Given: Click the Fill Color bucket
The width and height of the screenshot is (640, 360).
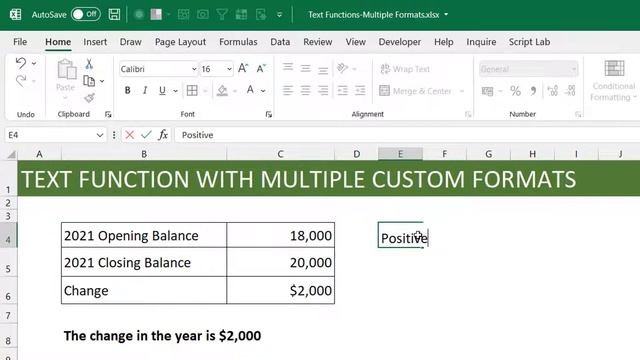Looking at the screenshot, I should pos(222,90).
